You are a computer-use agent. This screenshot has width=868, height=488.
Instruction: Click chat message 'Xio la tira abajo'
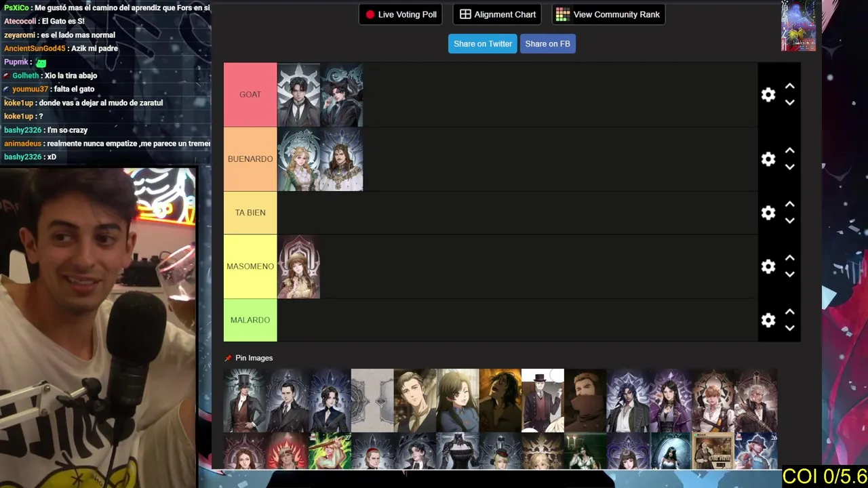coord(71,75)
